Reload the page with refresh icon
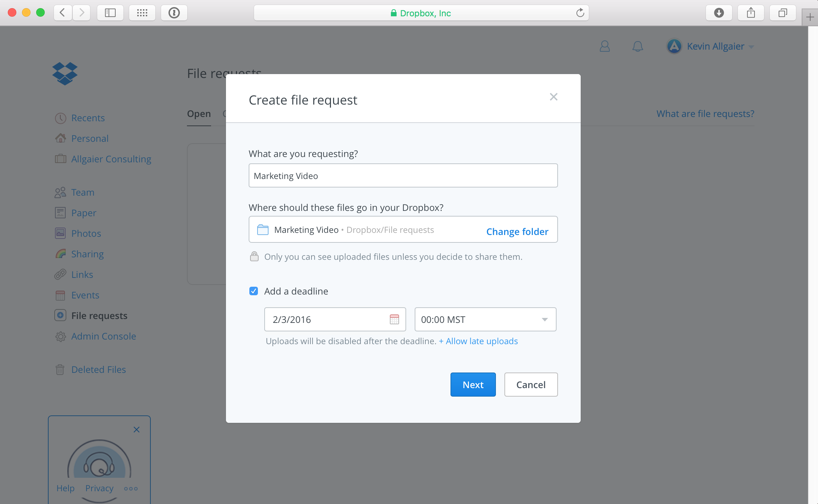The width and height of the screenshot is (818, 504). coord(580,13)
